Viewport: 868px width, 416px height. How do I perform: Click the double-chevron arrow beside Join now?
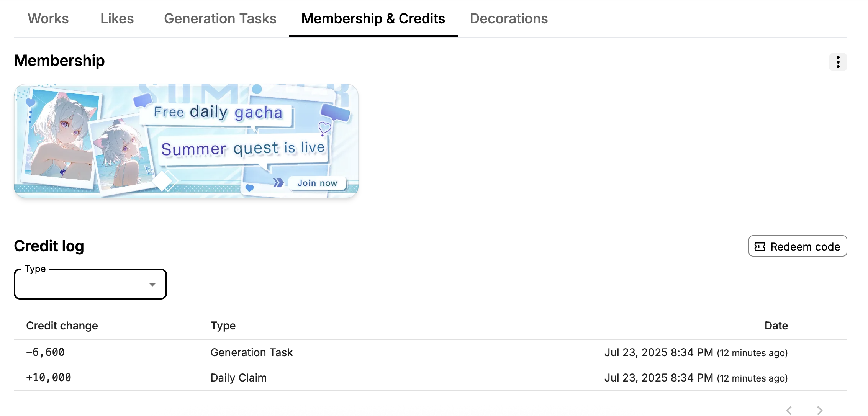[x=278, y=183]
